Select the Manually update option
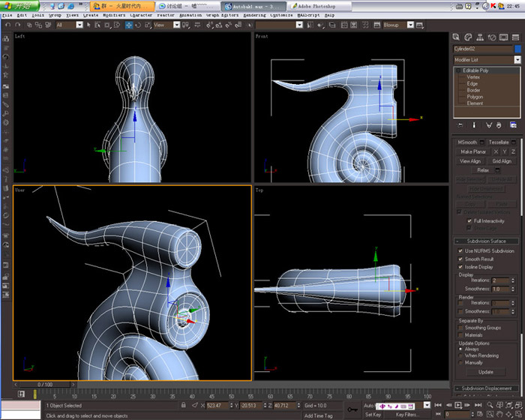Image resolution: width=525 pixels, height=420 pixels. [460, 362]
